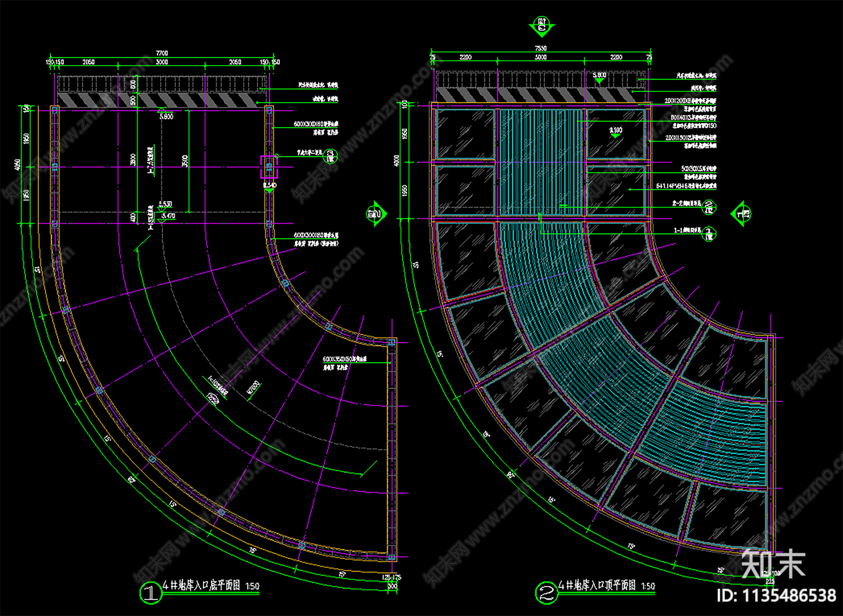This screenshot has width=843, height=616.
Task: Select the 1:50 scale of drawing 2
Action: pyautogui.click(x=648, y=586)
